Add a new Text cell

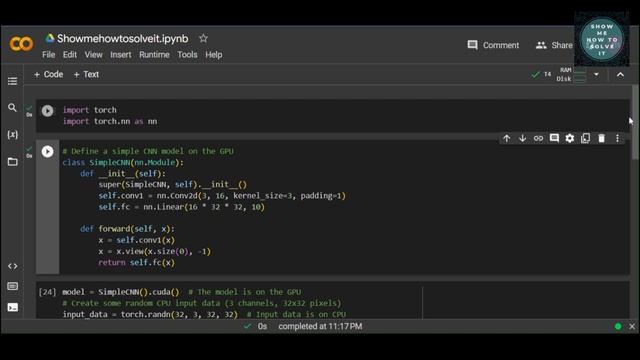pyautogui.click(x=86, y=74)
